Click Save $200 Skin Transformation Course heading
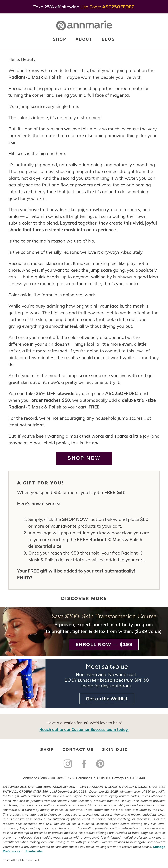Image resolution: width=168 pixels, height=868 pixels. pos(104,616)
